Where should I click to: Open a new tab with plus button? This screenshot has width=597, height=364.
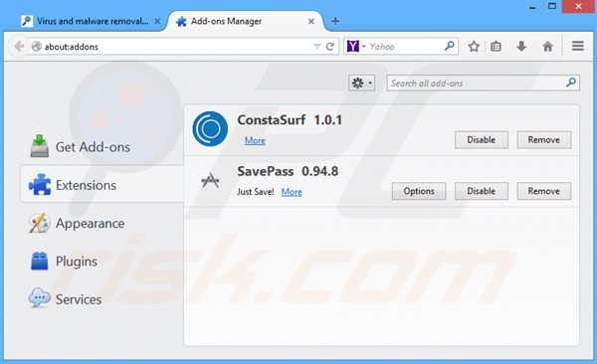(x=335, y=21)
